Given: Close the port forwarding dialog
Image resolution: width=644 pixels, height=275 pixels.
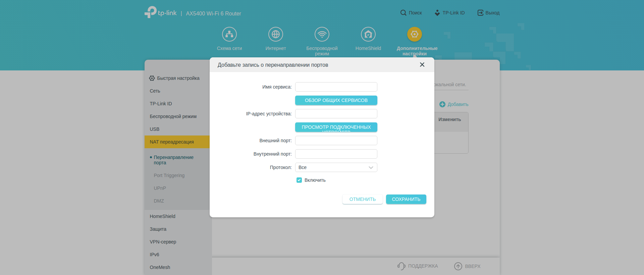Looking at the screenshot, I should 422,65.
